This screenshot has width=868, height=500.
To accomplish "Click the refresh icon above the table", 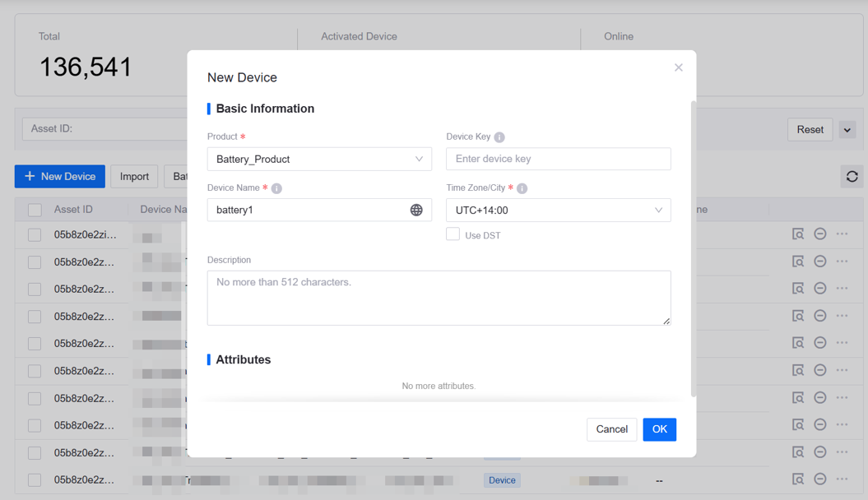I will point(852,177).
